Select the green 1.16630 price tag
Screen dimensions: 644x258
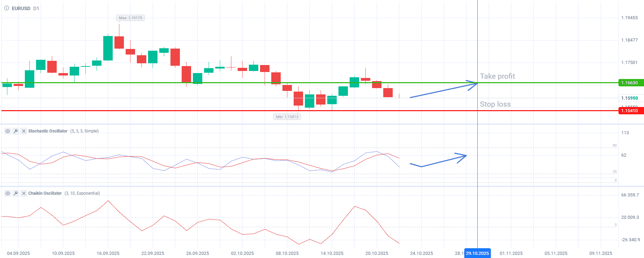pos(631,83)
